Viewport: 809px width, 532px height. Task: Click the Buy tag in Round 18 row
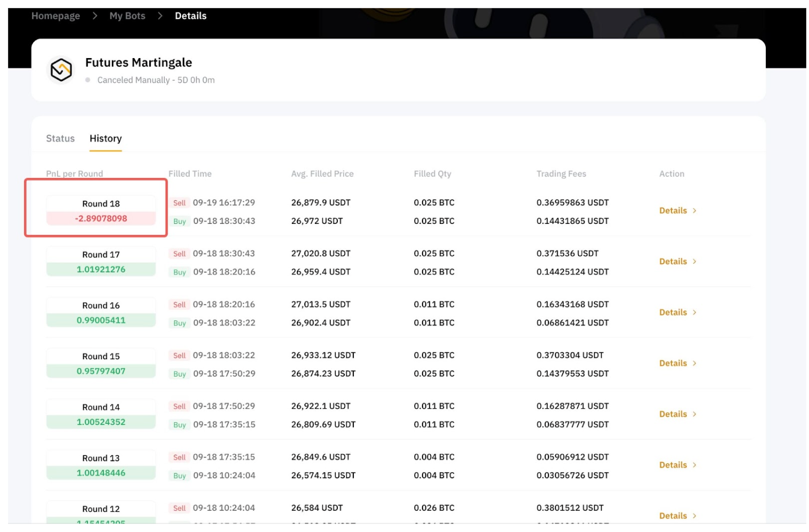click(x=180, y=221)
